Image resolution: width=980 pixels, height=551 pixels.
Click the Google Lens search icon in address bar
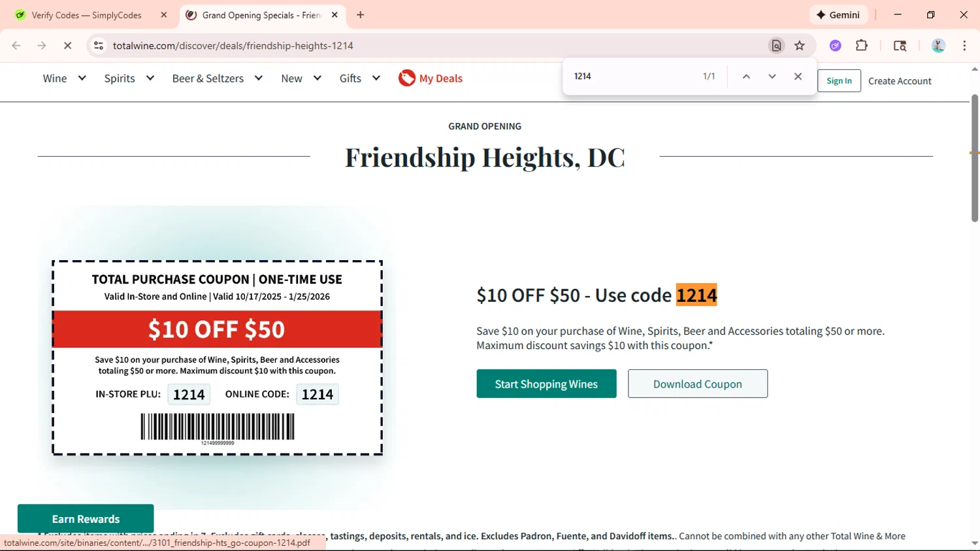pos(776,46)
